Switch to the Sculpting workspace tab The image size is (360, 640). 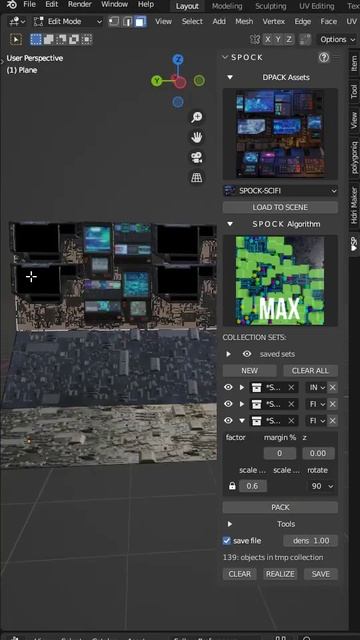tap(271, 6)
